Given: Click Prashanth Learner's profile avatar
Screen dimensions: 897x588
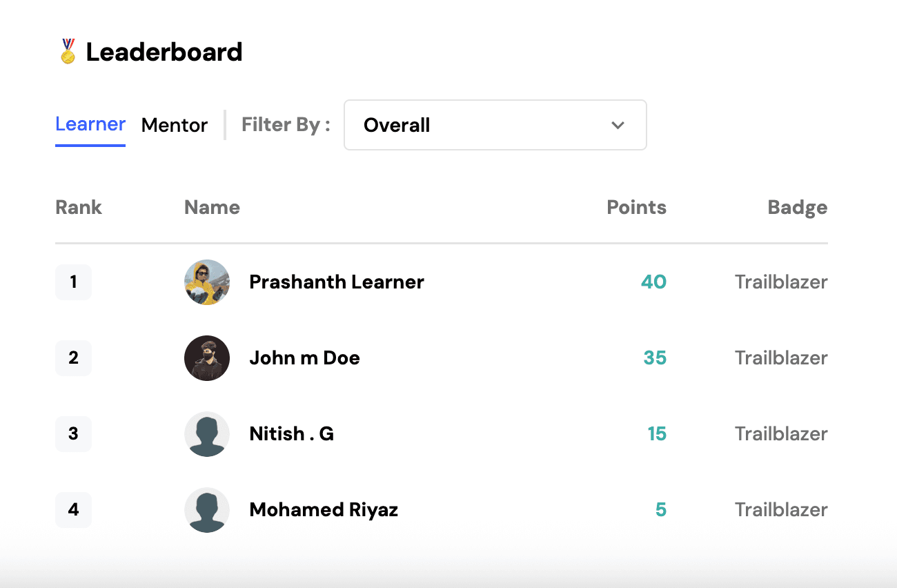Looking at the screenshot, I should [207, 282].
